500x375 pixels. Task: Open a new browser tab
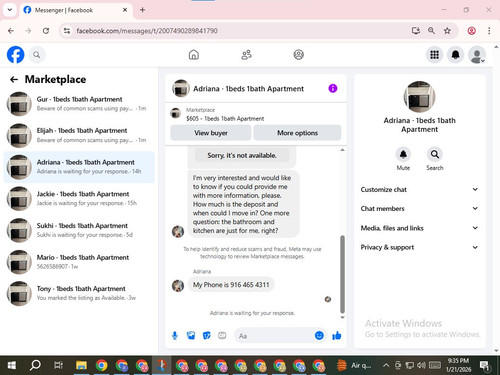[x=142, y=10]
